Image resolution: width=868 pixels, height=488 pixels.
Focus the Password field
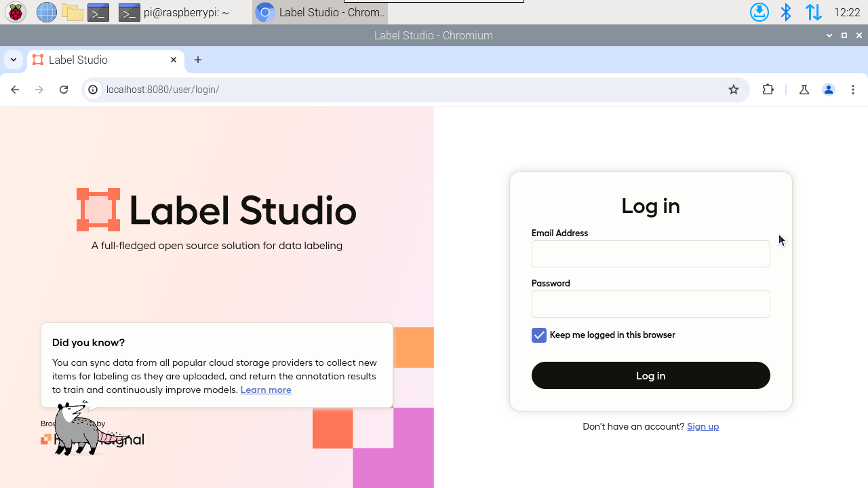tap(651, 304)
